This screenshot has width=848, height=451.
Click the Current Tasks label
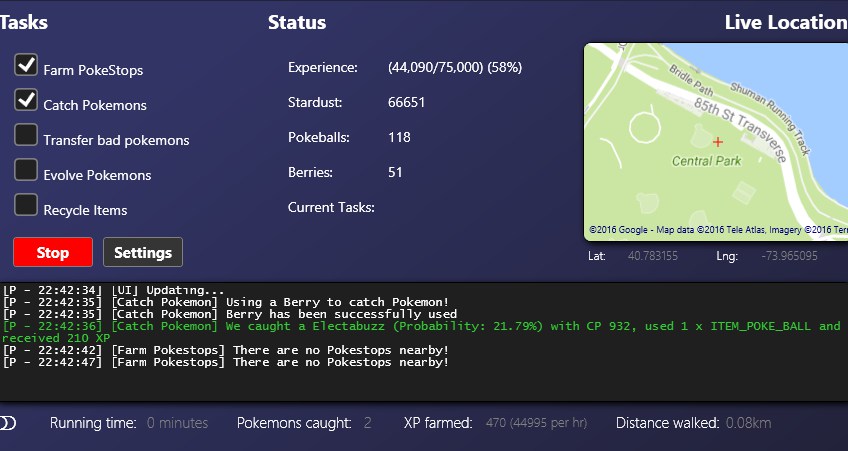331,207
